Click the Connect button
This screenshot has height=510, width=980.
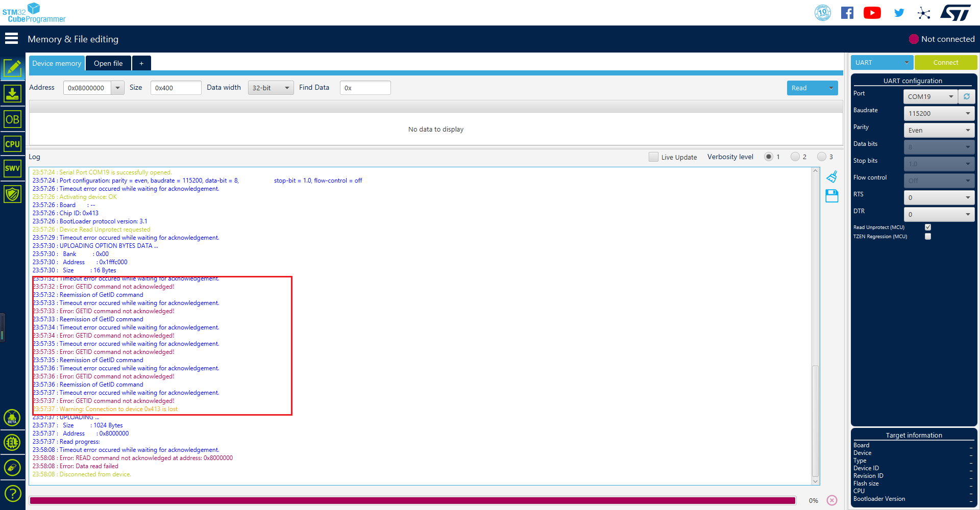[946, 62]
